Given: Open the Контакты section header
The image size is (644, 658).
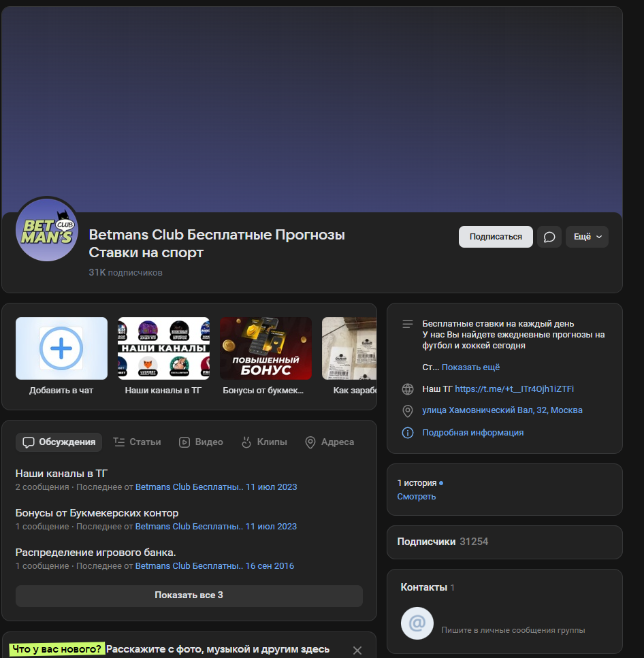Looking at the screenshot, I should click(428, 587).
